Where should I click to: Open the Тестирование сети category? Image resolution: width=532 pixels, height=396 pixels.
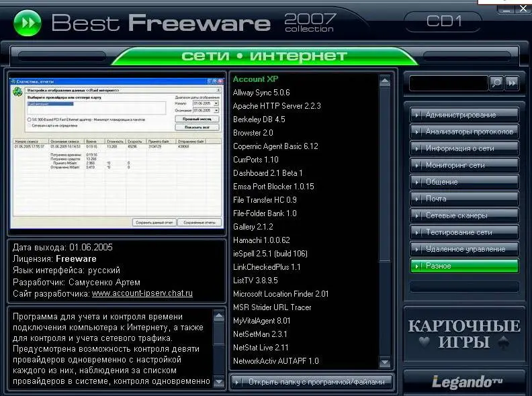coord(464,232)
